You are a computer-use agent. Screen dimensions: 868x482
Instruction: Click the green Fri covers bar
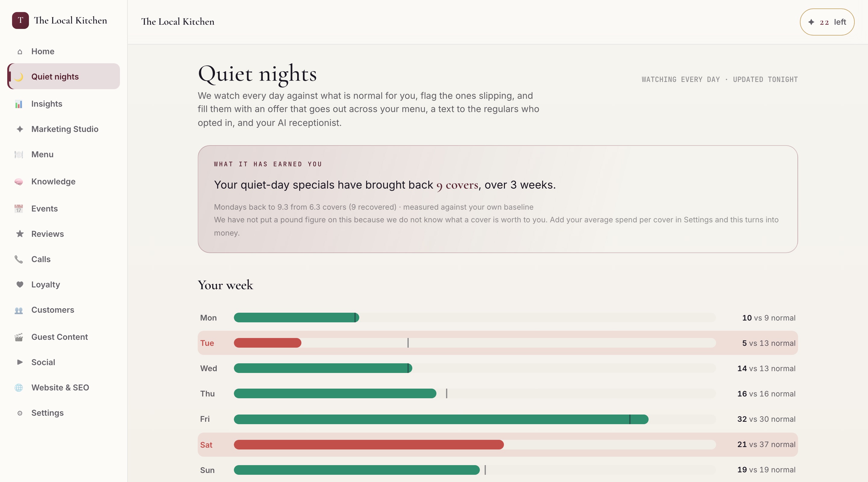(x=441, y=419)
